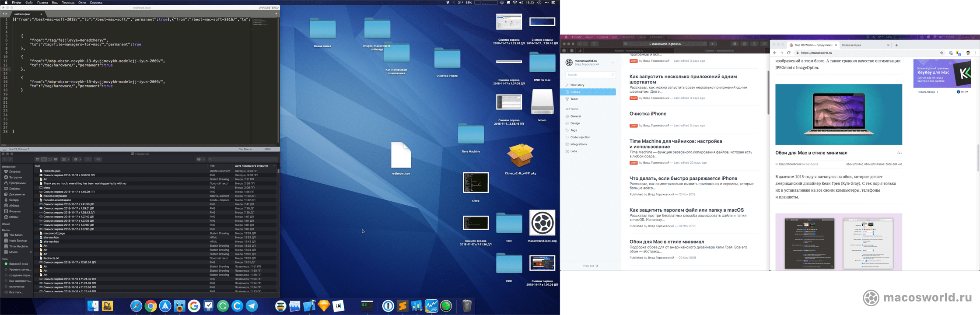Open the Dropbox dropdown in Finder toolbar
Image resolution: width=980 pixels, height=315 pixels.
pyautogui.click(x=201, y=159)
